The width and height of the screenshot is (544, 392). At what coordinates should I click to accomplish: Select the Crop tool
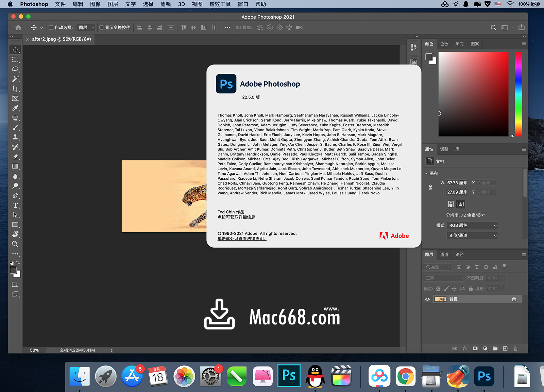[x=15, y=89]
